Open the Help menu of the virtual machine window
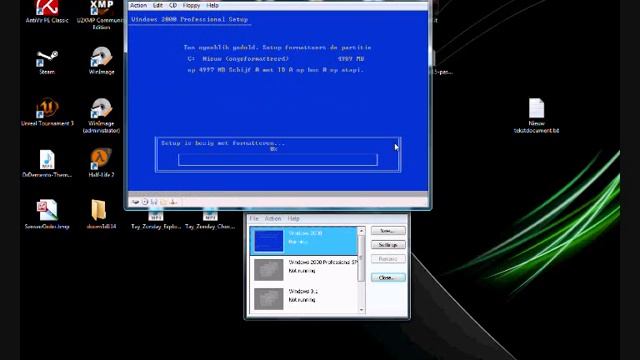The height and width of the screenshot is (360, 640). coord(212,5)
